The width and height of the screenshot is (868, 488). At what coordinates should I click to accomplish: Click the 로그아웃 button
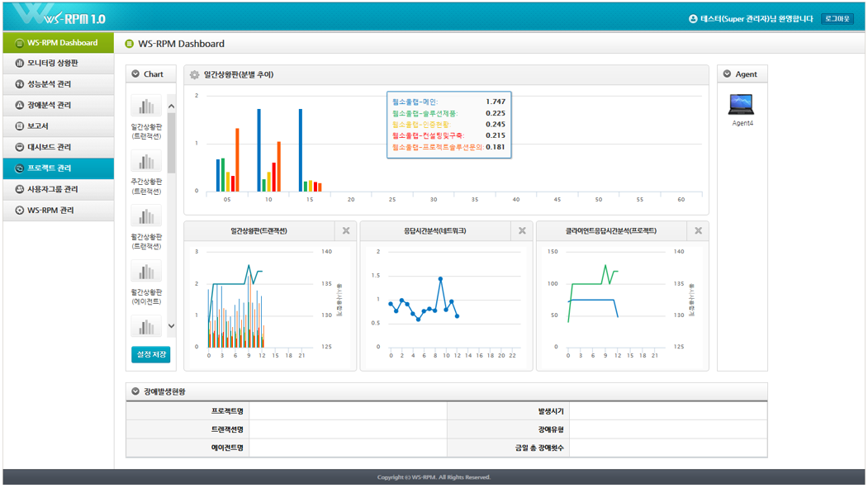click(x=837, y=19)
